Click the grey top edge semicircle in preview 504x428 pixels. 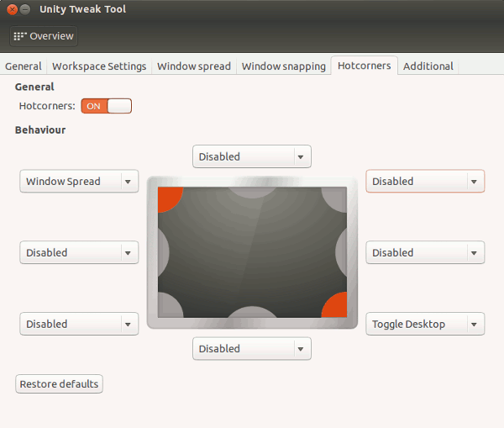[x=252, y=192]
